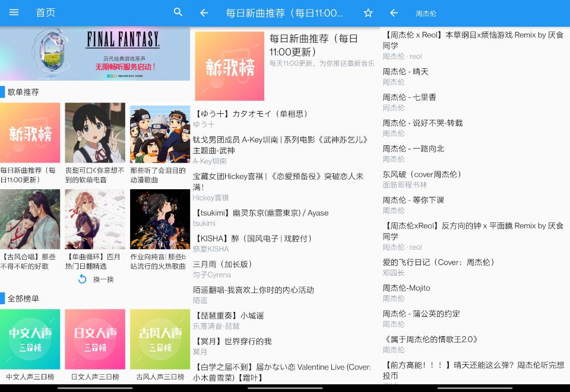This screenshot has height=392, width=570.
Task: Open the navigation drawer menu
Action: [x=14, y=12]
